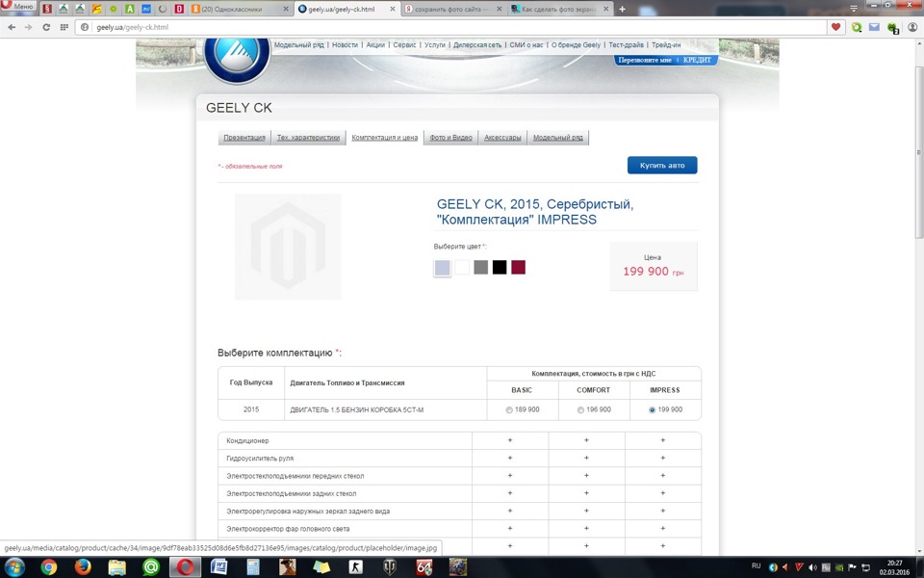Click the price "199 900" in Цена box

coord(646,272)
